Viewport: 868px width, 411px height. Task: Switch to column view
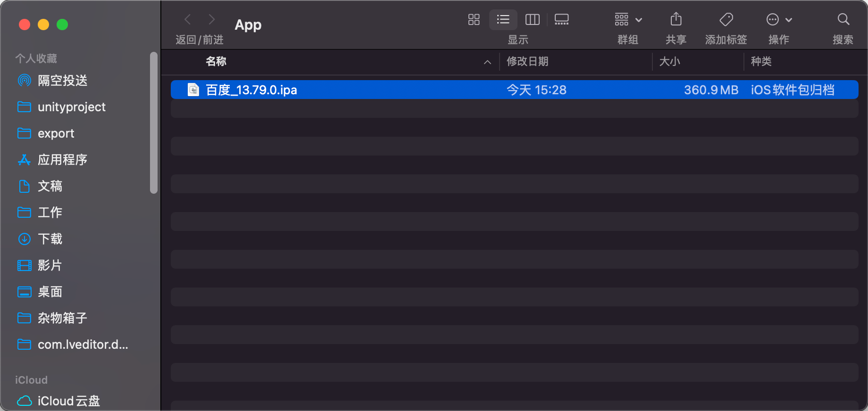(x=532, y=19)
